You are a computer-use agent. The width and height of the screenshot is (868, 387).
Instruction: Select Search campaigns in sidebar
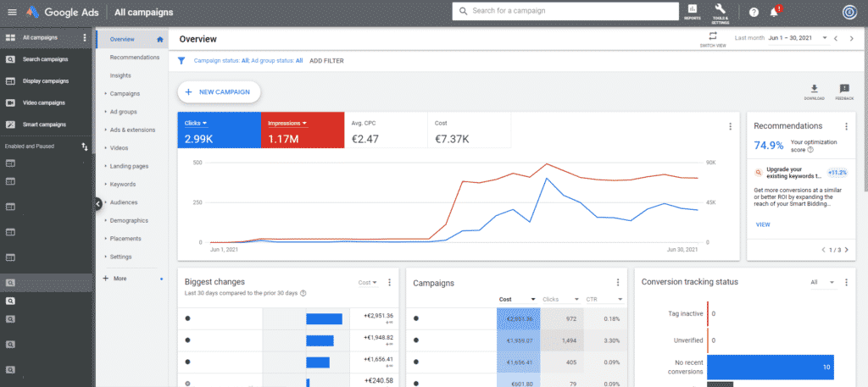pyautogui.click(x=46, y=59)
